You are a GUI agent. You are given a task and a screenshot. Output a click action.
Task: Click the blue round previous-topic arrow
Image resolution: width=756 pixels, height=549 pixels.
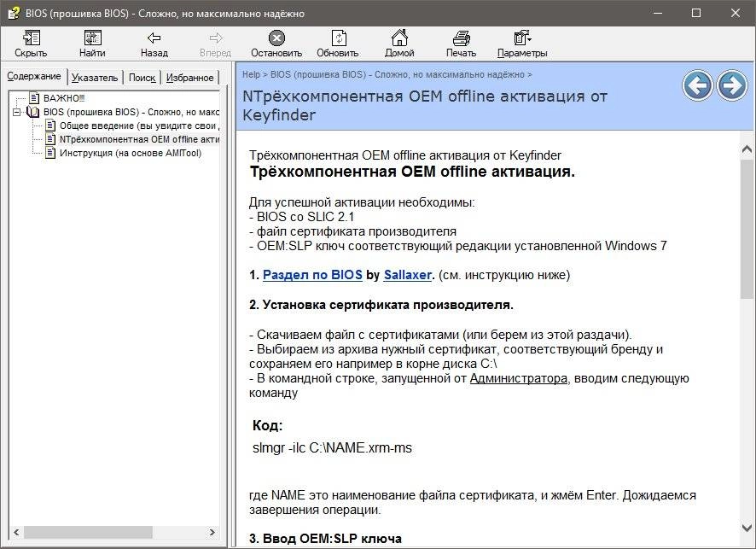coord(697,86)
